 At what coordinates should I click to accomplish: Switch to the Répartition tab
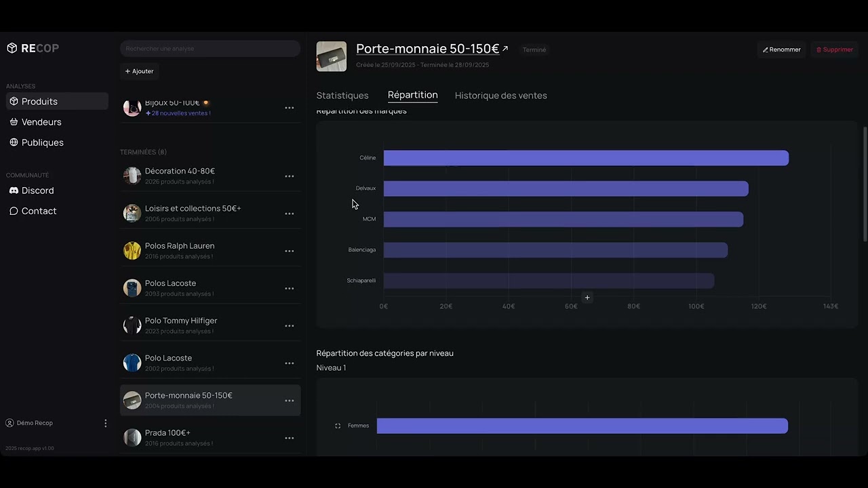click(x=413, y=95)
